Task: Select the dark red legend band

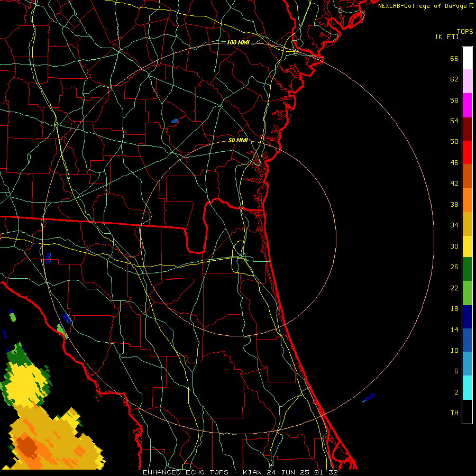Action: point(467,129)
